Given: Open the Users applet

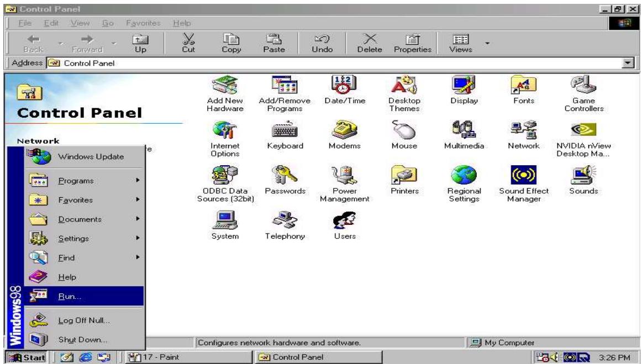Looking at the screenshot, I should (x=344, y=225).
